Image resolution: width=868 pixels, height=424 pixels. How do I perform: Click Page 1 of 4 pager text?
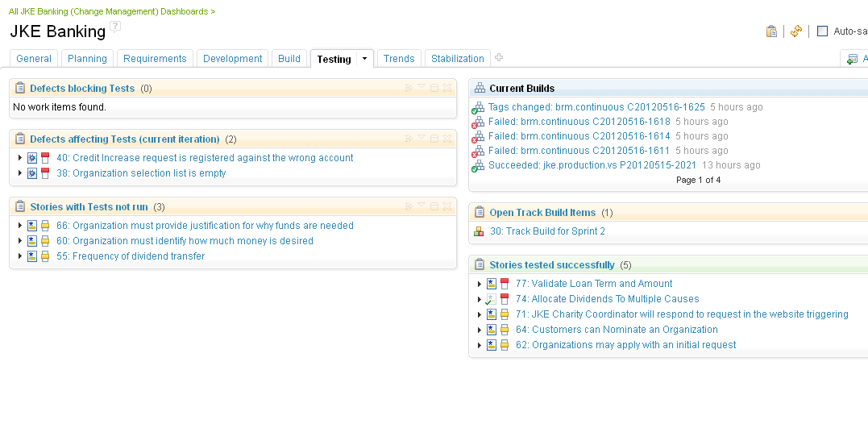click(x=698, y=180)
